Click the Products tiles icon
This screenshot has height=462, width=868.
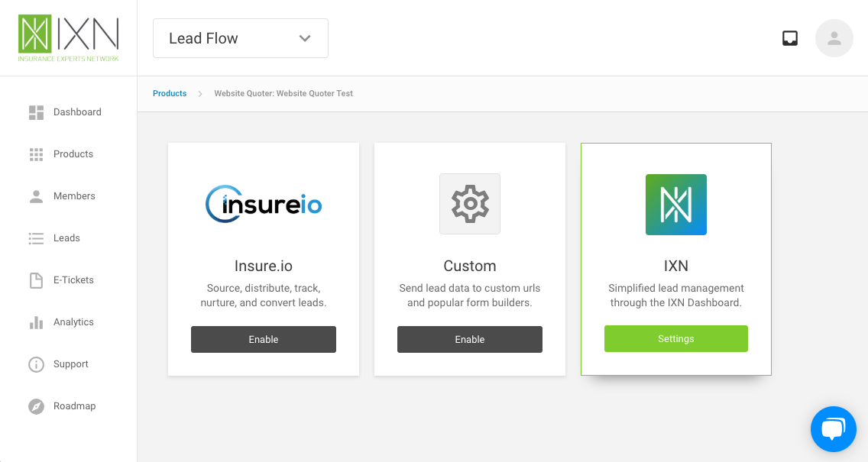pyautogui.click(x=36, y=154)
